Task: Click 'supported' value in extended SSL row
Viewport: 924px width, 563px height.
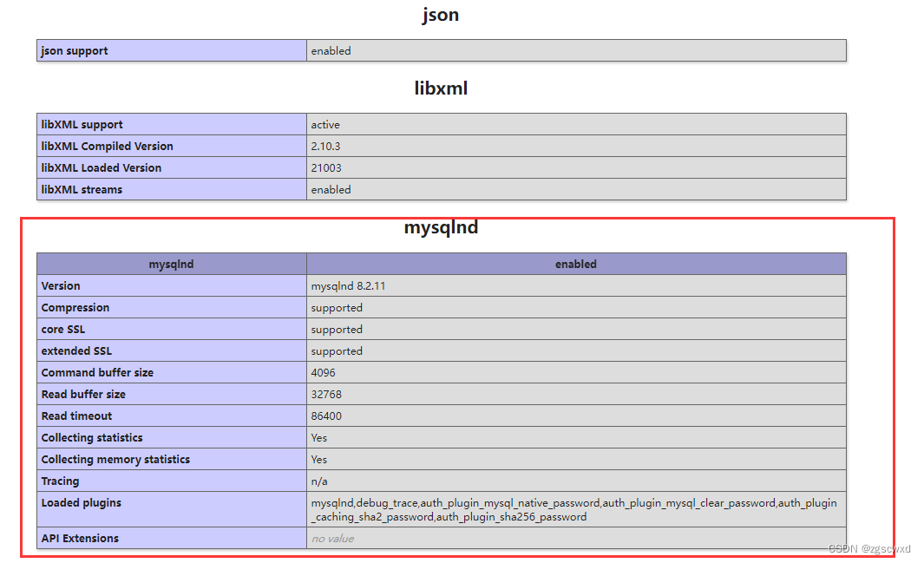Action: pyautogui.click(x=337, y=351)
